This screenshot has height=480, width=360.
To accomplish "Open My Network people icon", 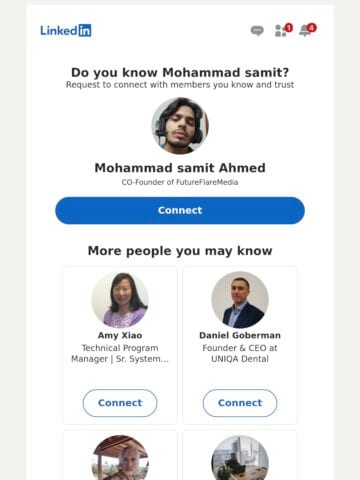I will 281,31.
